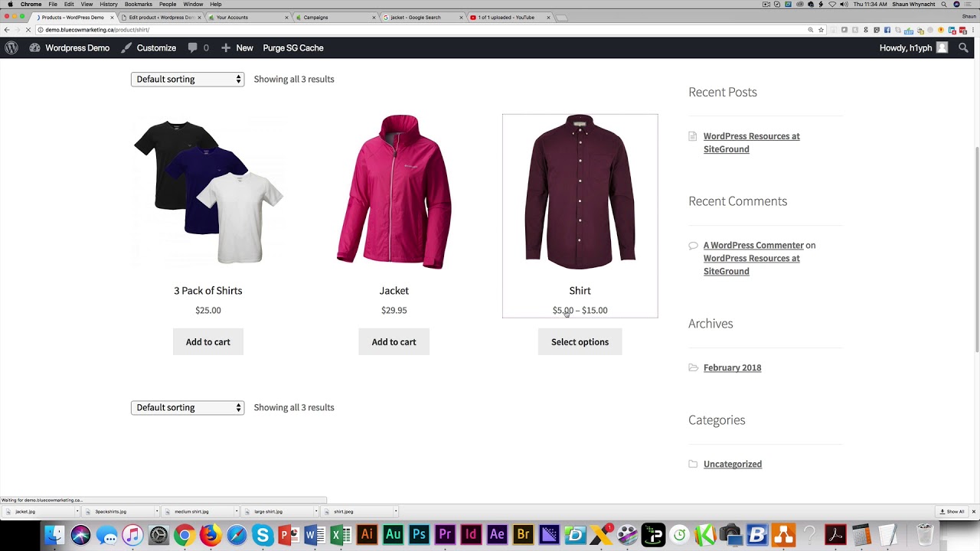Click the browser back arrow

coord(7,30)
